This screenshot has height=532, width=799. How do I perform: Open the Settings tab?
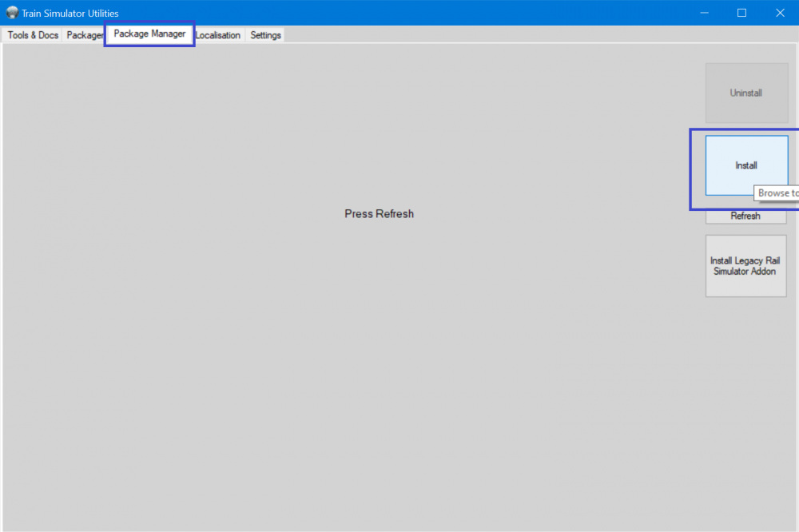click(x=265, y=35)
